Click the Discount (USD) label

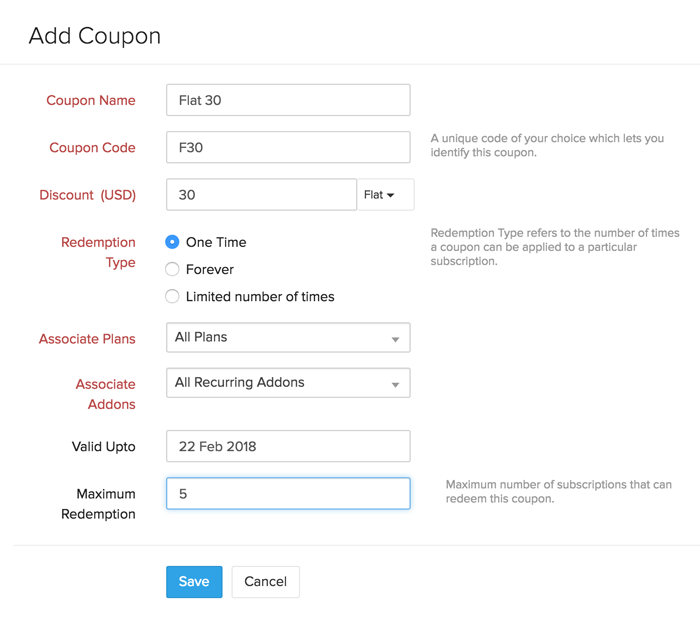point(87,195)
